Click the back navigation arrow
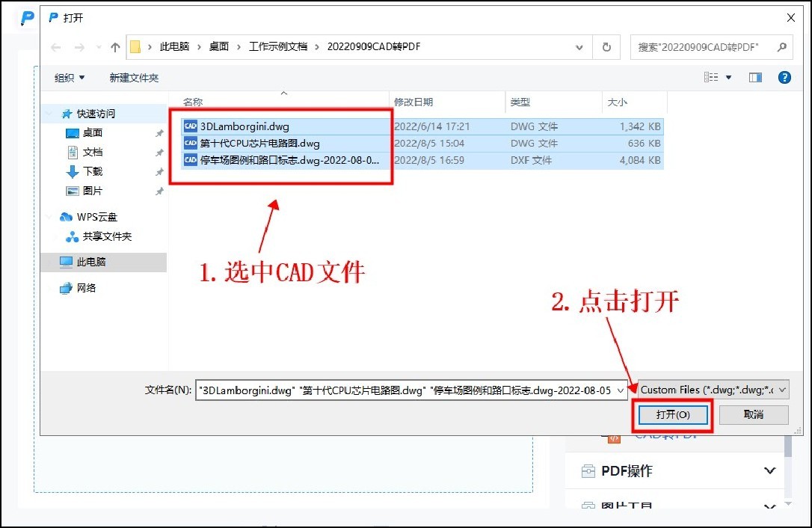The height and width of the screenshot is (528, 812). [56, 46]
